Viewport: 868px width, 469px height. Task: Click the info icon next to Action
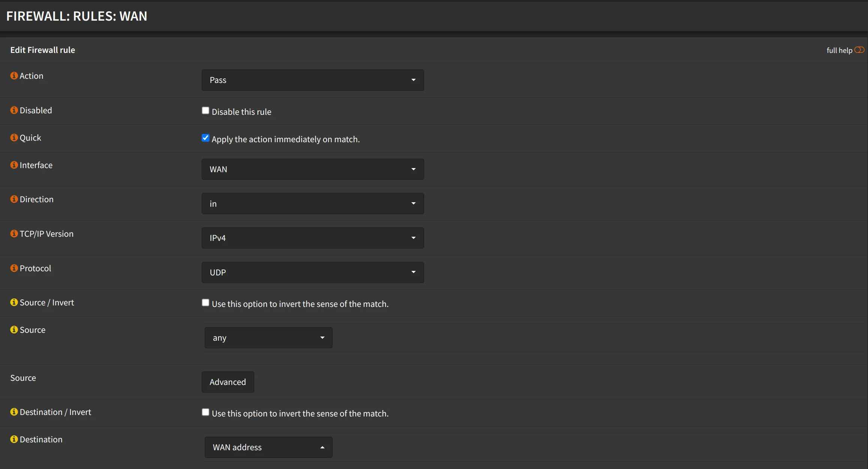click(x=14, y=76)
